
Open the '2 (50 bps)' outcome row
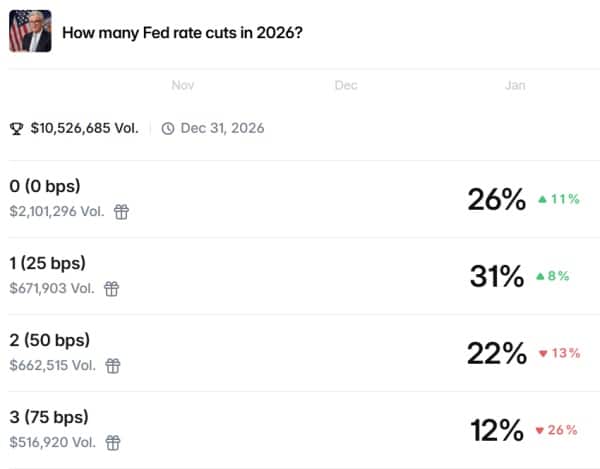[48, 341]
